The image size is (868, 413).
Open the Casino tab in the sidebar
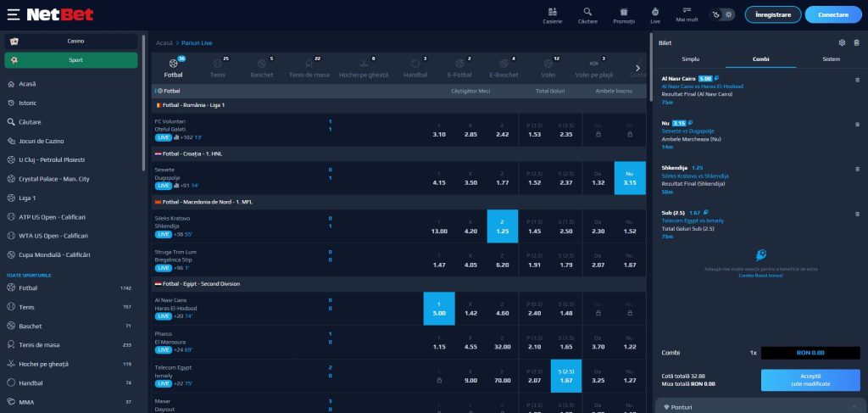pyautogui.click(x=71, y=41)
